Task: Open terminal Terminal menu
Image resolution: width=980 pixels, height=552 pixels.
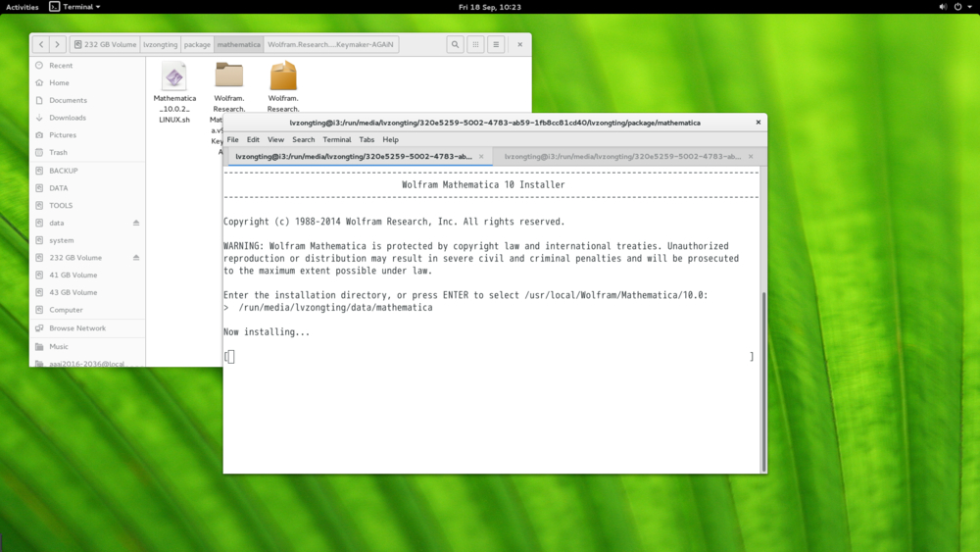Action: [x=337, y=139]
